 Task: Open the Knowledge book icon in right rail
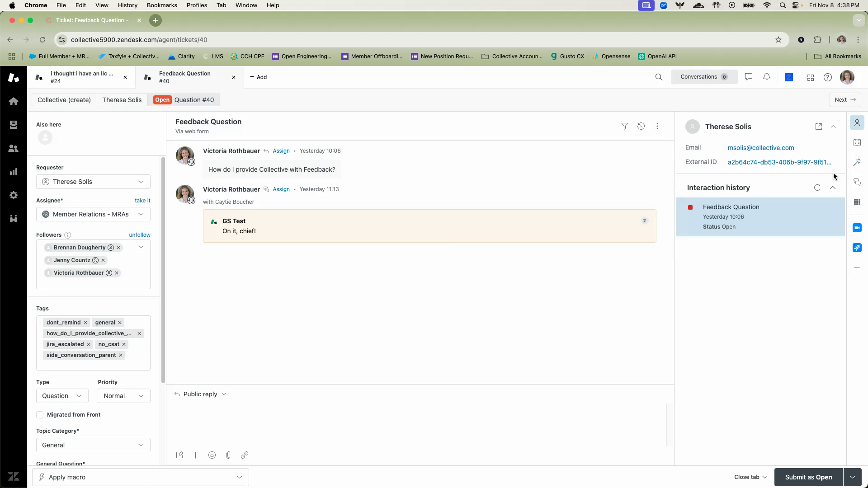857,143
